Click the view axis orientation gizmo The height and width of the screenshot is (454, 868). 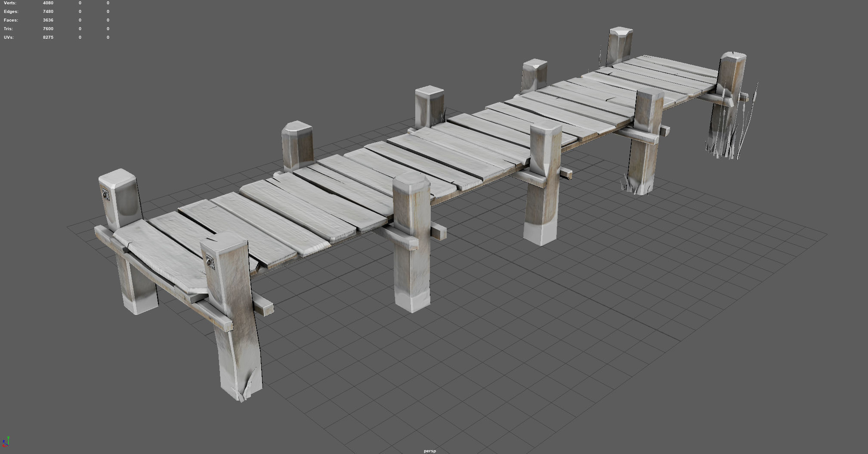pos(6,441)
